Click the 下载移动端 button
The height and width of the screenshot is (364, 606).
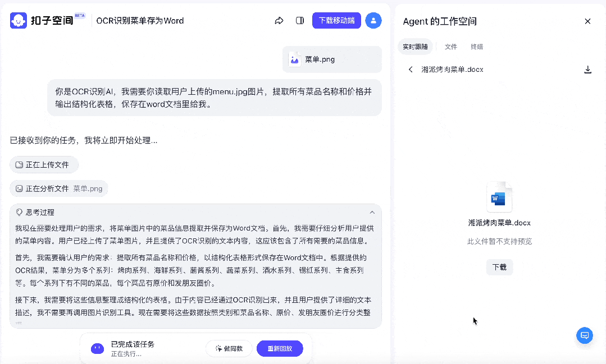click(x=336, y=20)
